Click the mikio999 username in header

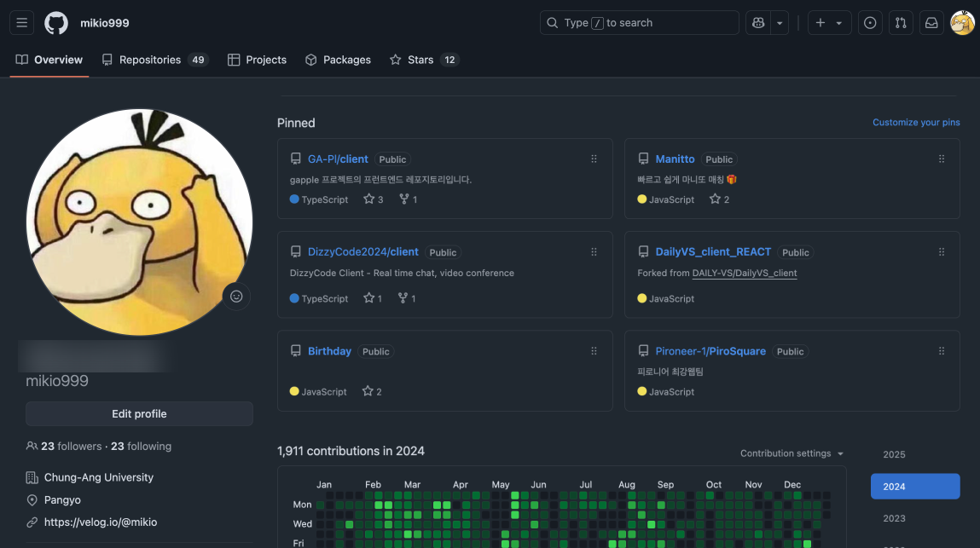[x=104, y=23]
